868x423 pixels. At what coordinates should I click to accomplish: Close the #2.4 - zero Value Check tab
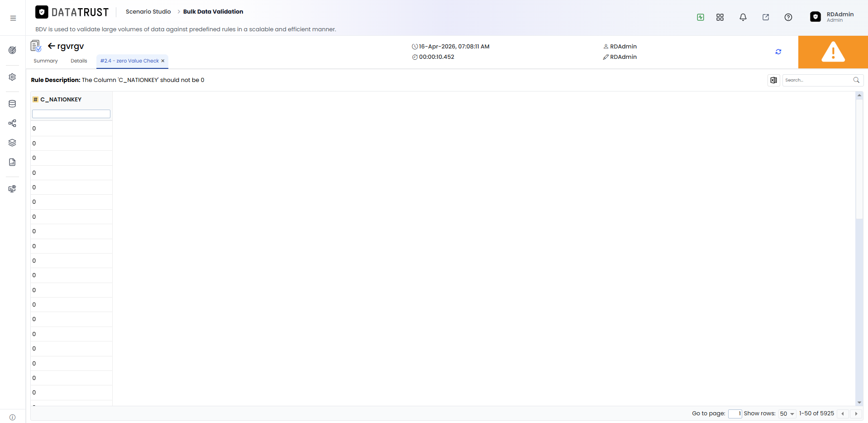click(x=163, y=61)
